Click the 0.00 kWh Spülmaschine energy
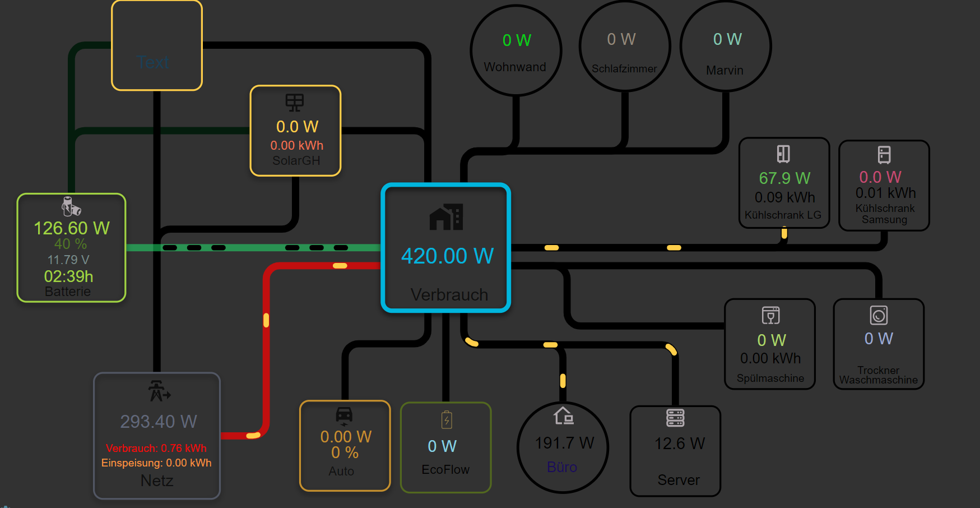Viewport: 980px width, 508px height. (x=770, y=358)
